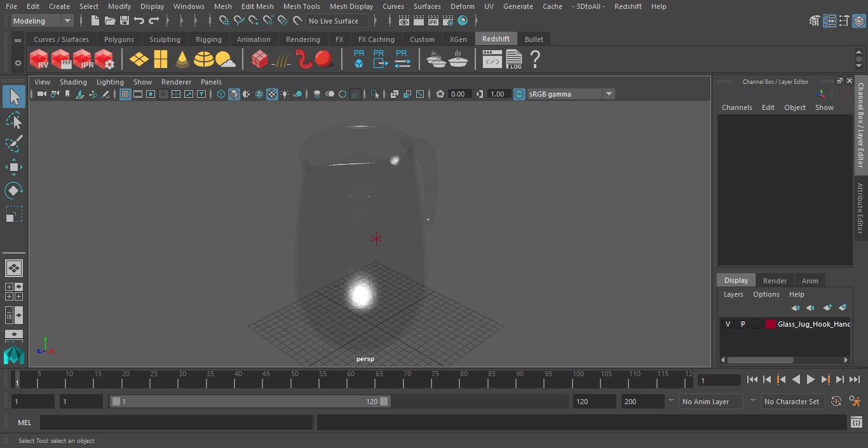Click the layer list horizontal scrollbar
The height and width of the screenshot is (448, 868).
point(761,360)
